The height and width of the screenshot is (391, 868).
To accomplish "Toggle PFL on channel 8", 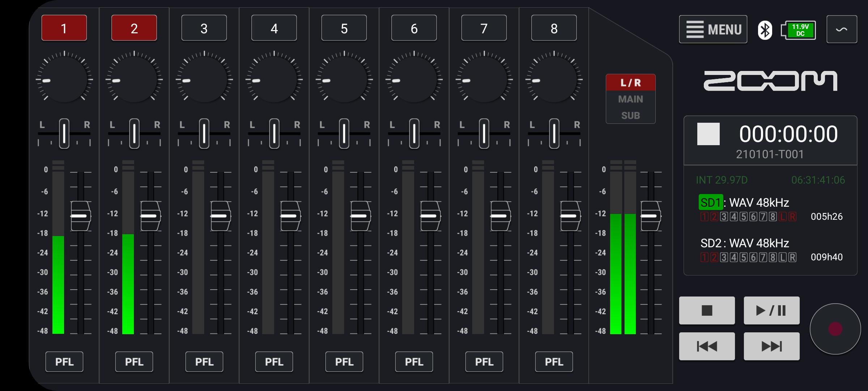I will coord(554,362).
